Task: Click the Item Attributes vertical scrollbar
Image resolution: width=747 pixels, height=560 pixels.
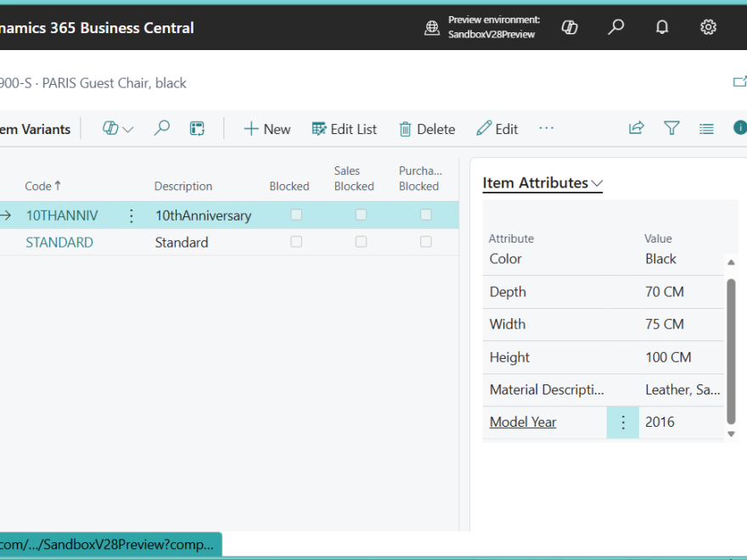Action: (731, 348)
